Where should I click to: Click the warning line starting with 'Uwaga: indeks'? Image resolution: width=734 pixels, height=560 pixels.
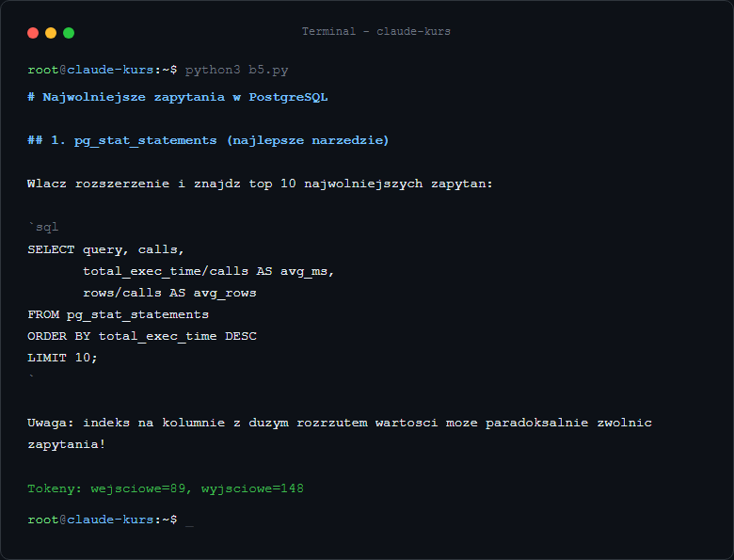point(340,423)
